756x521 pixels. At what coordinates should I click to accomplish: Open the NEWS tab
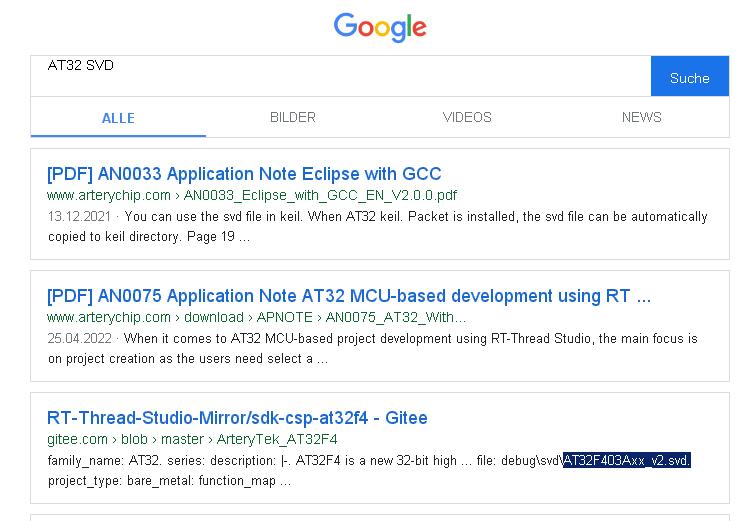click(x=641, y=117)
